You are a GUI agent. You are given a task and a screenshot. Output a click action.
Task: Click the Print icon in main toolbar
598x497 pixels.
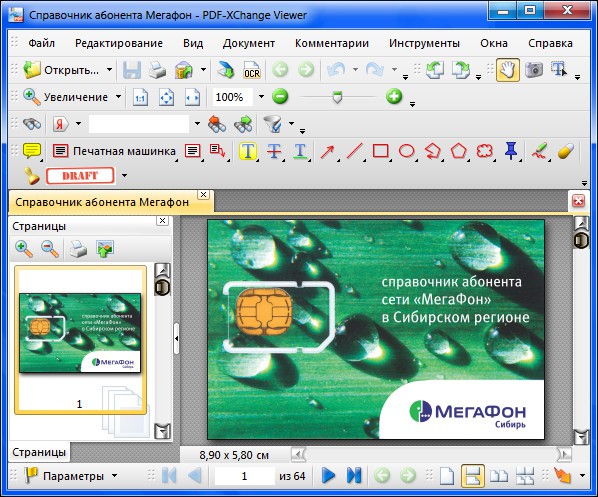(x=157, y=70)
